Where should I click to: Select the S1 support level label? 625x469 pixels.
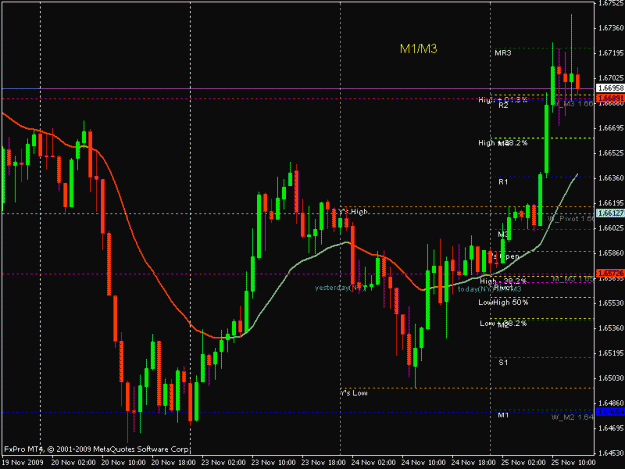tap(503, 363)
